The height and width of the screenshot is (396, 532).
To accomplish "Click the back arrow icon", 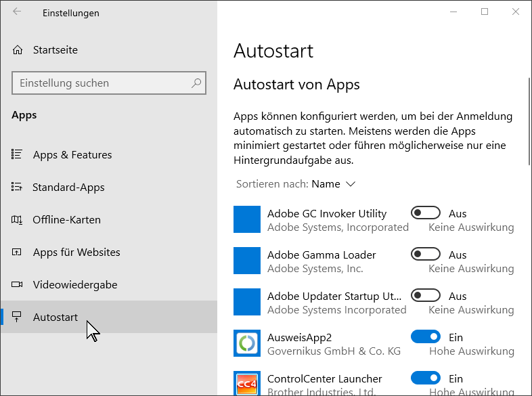I will (x=17, y=12).
